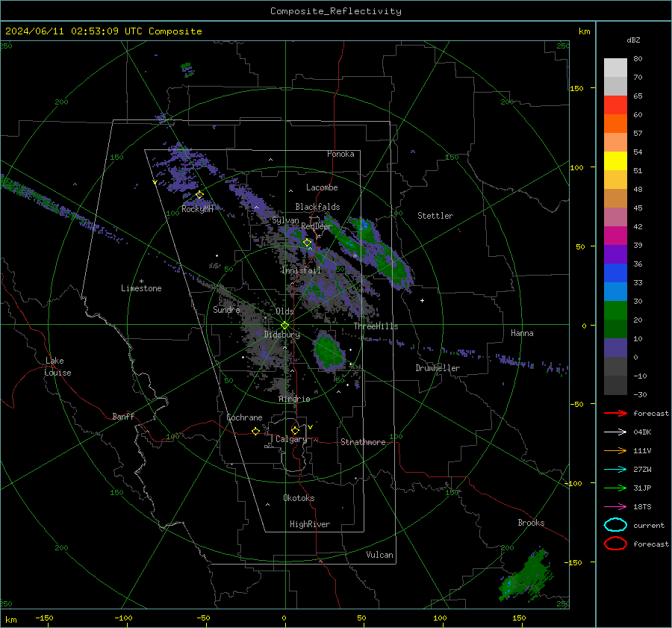The width and height of the screenshot is (672, 628).
Task: Click the light blue swatch in dBZ legend
Action: click(x=615, y=291)
